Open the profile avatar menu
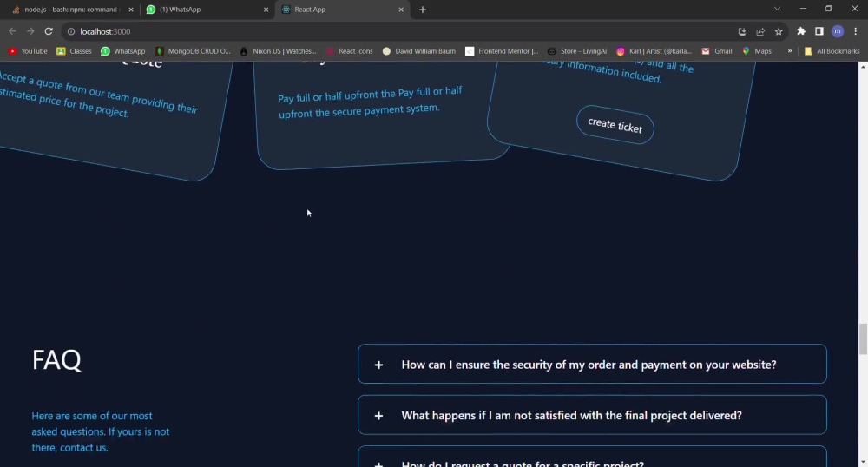The image size is (868, 467). pyautogui.click(x=838, y=31)
